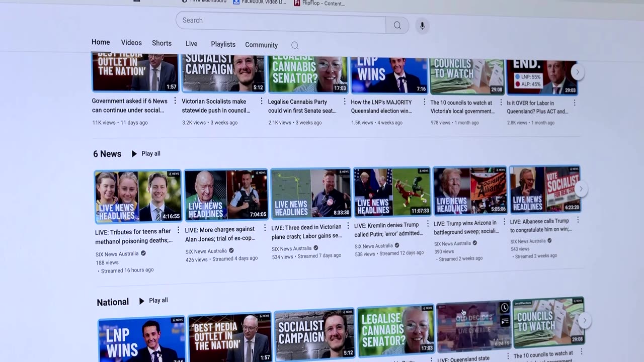Open title 'LIVE: Three dead in Victorian plane crash'
644x362 pixels.
pyautogui.click(x=306, y=231)
